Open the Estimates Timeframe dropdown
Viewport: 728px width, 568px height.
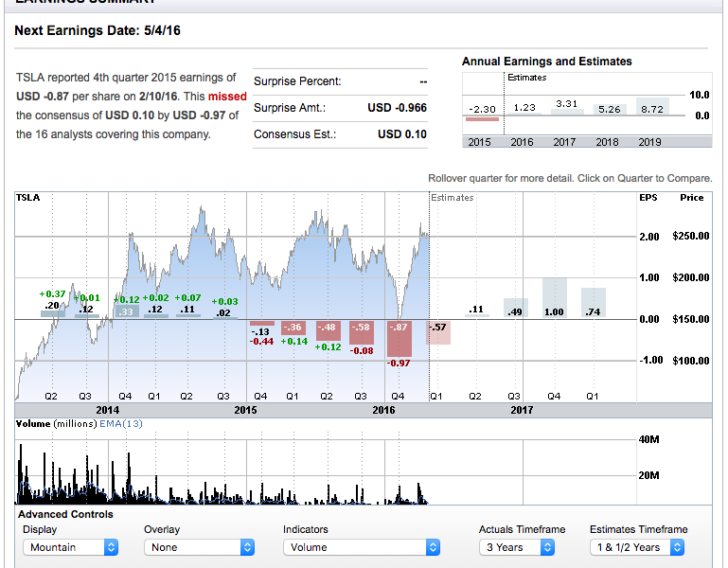point(636,547)
